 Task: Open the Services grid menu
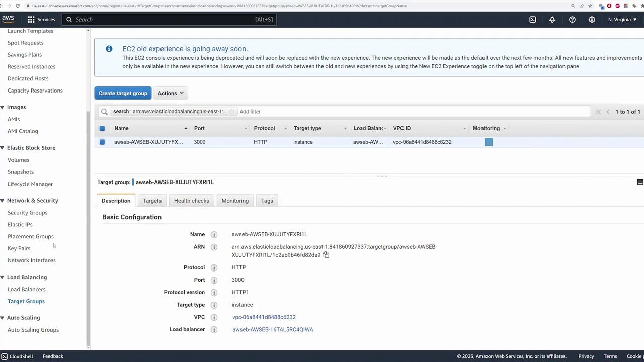tap(41, 19)
